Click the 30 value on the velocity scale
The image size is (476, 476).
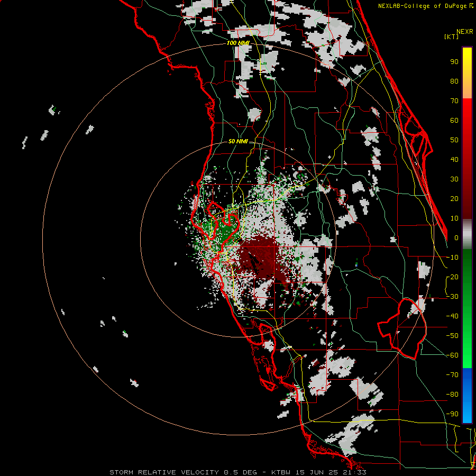pyautogui.click(x=454, y=179)
